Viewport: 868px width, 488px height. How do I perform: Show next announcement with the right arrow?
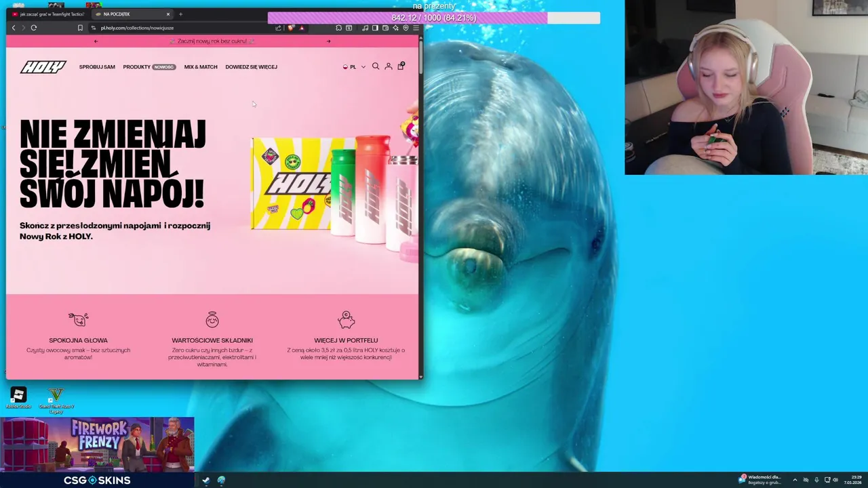coord(328,41)
